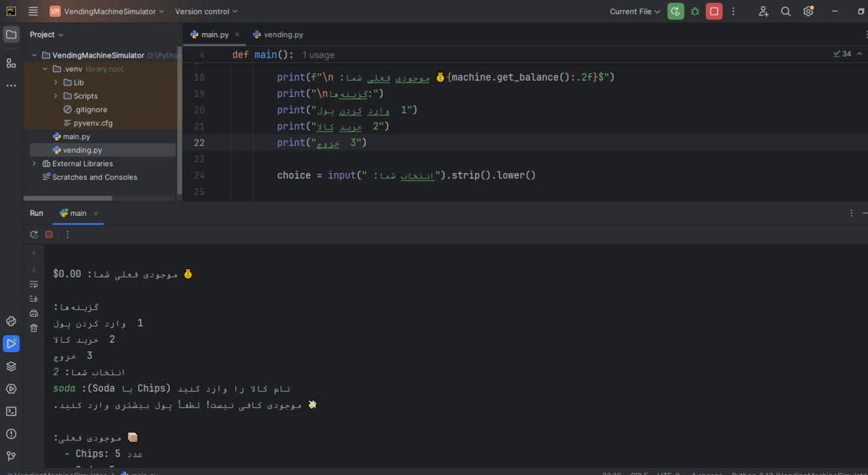Show more tool windows ellipsis in sidebar
Viewport: 868px width, 475px height.
coord(11,85)
